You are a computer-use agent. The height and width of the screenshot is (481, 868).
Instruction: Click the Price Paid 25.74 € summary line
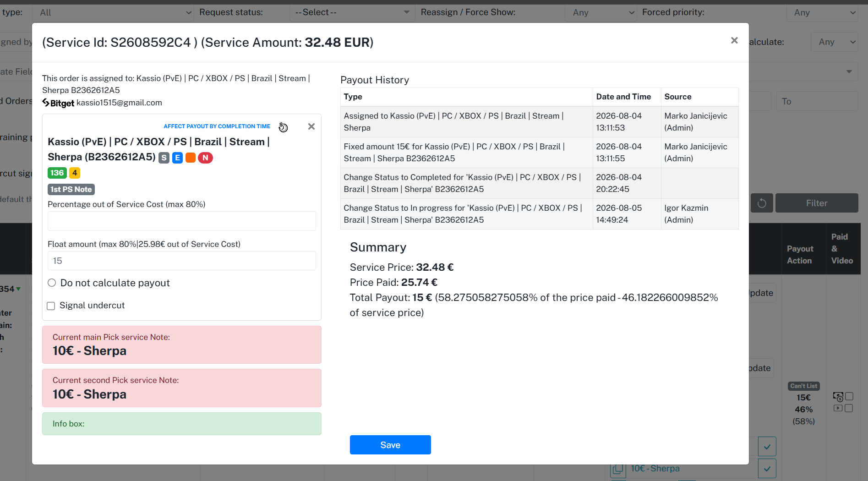point(393,282)
